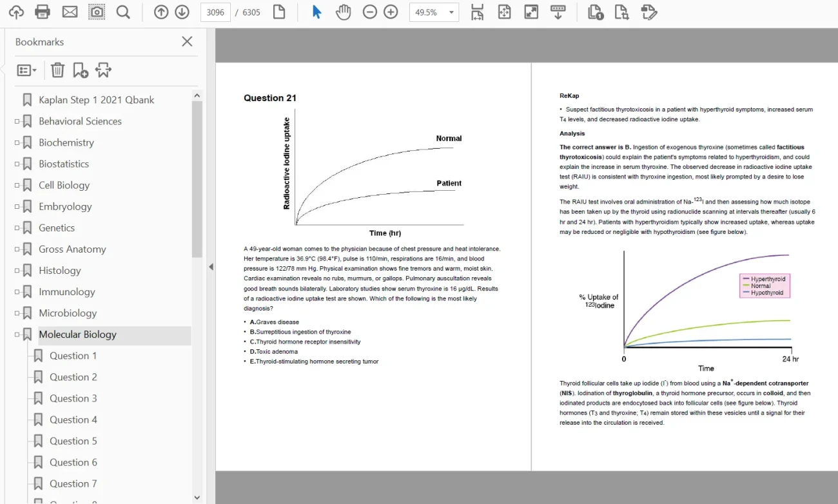Screen dimensions: 838x504
Task: Select the arrow selection tool
Action: pos(317,12)
